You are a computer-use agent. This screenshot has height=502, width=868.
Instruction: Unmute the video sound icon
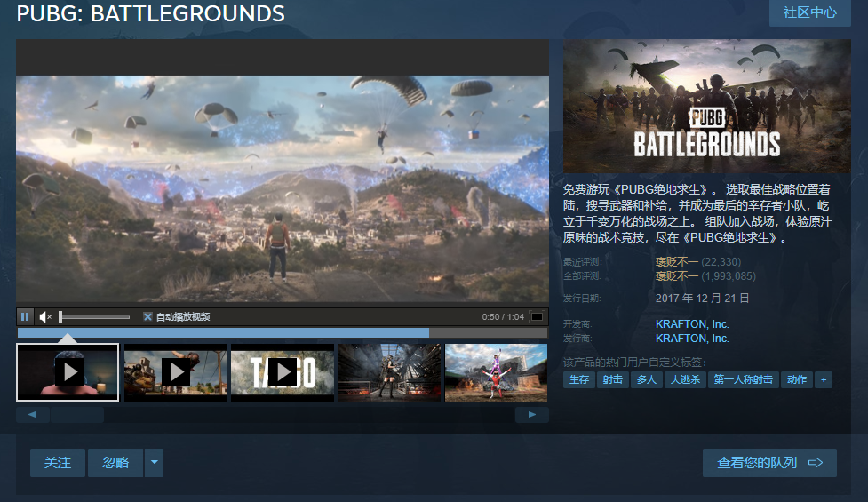tap(45, 316)
